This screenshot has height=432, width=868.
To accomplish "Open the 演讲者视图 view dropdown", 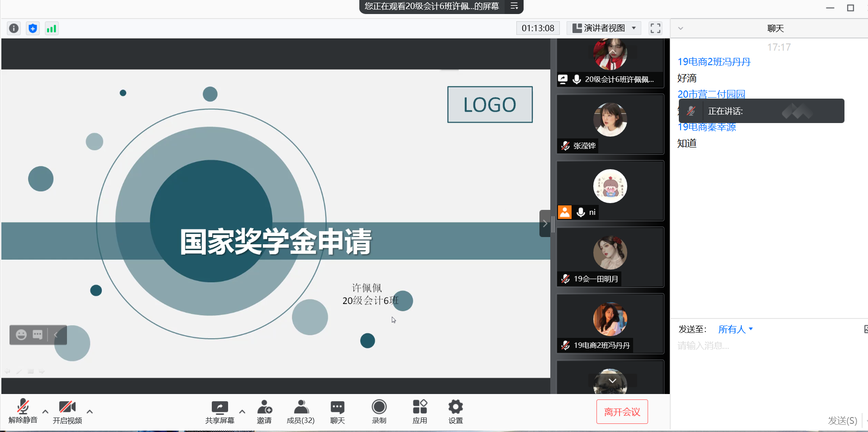I will coord(604,28).
